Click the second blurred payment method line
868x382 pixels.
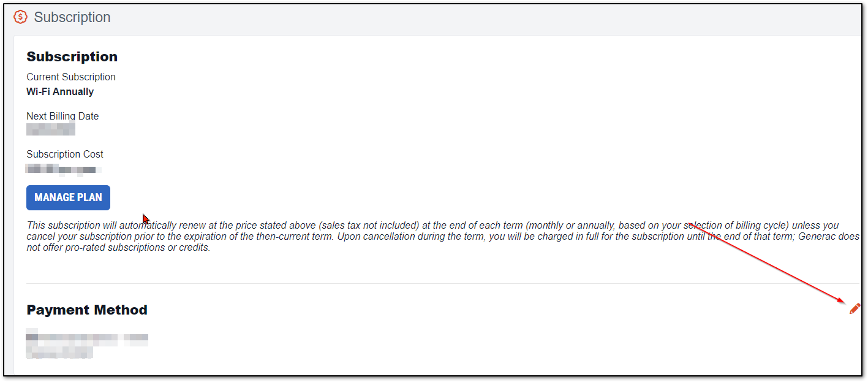[59, 351]
